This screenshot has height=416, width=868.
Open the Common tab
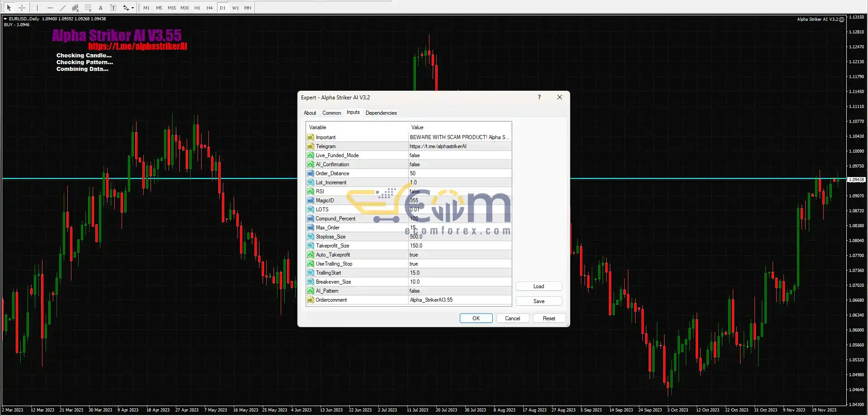331,113
